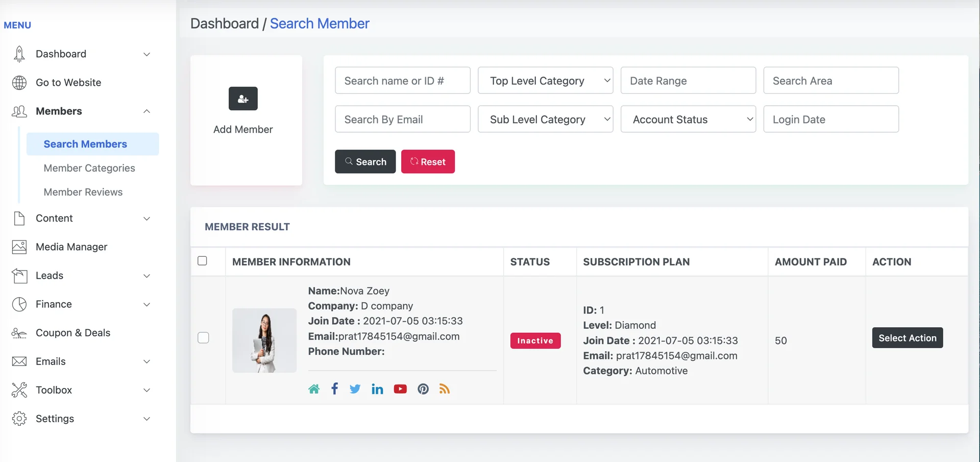Open the member's YouTube channel icon

(400, 388)
